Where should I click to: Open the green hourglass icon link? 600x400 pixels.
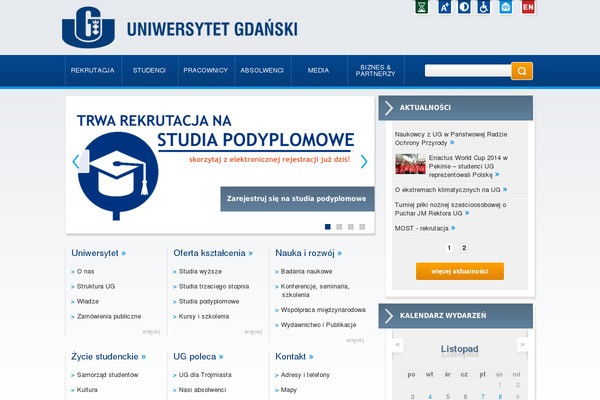422,7
